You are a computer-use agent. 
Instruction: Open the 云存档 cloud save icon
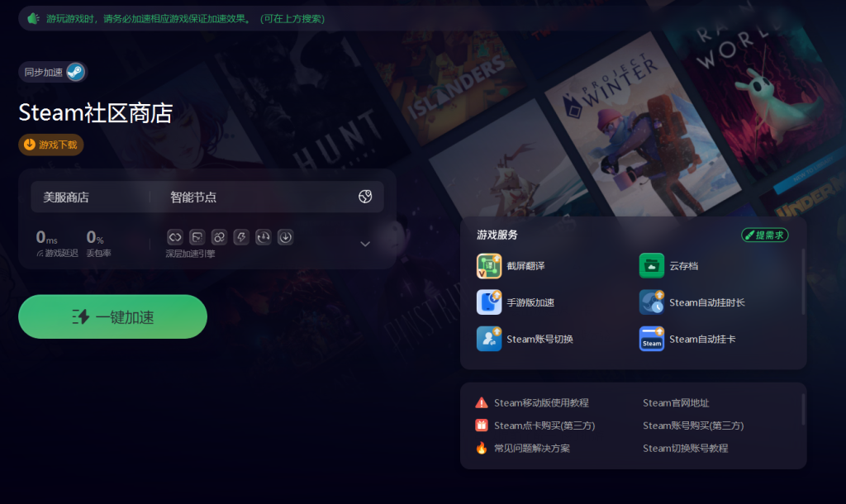pyautogui.click(x=652, y=266)
